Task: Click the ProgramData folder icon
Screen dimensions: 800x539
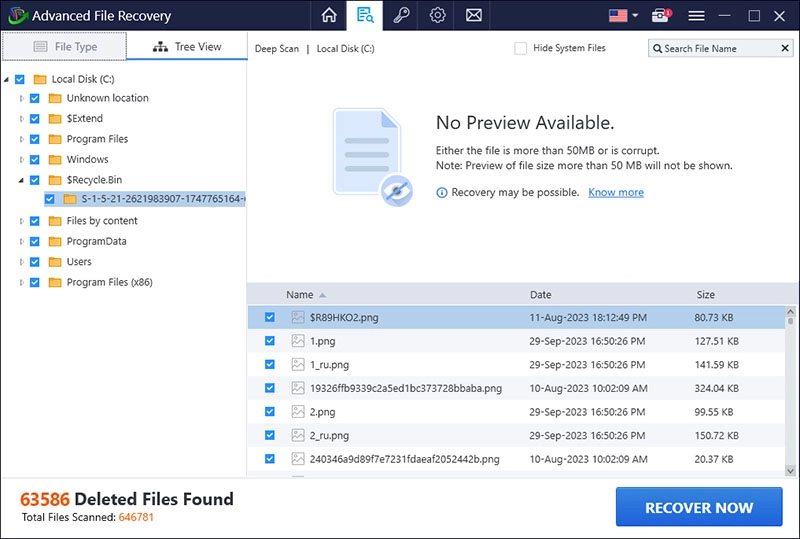Action: (x=55, y=241)
